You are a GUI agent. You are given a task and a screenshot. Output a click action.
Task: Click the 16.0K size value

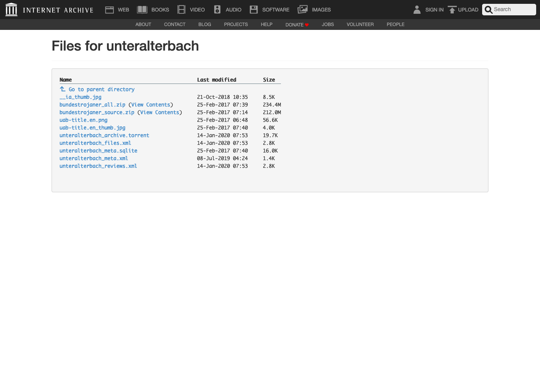click(x=271, y=151)
